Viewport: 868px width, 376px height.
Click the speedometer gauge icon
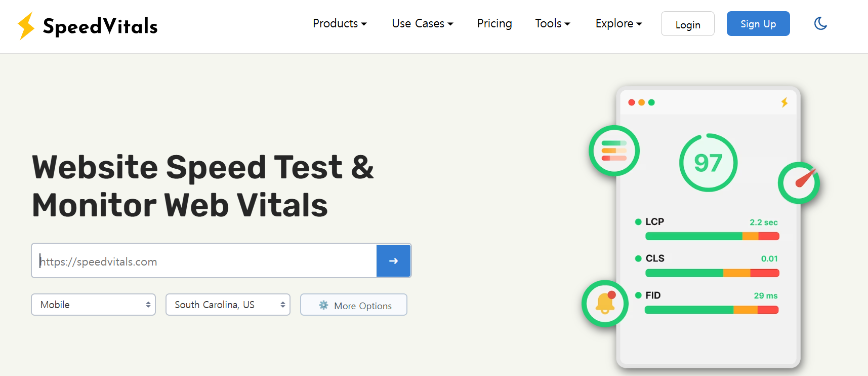coord(799,183)
